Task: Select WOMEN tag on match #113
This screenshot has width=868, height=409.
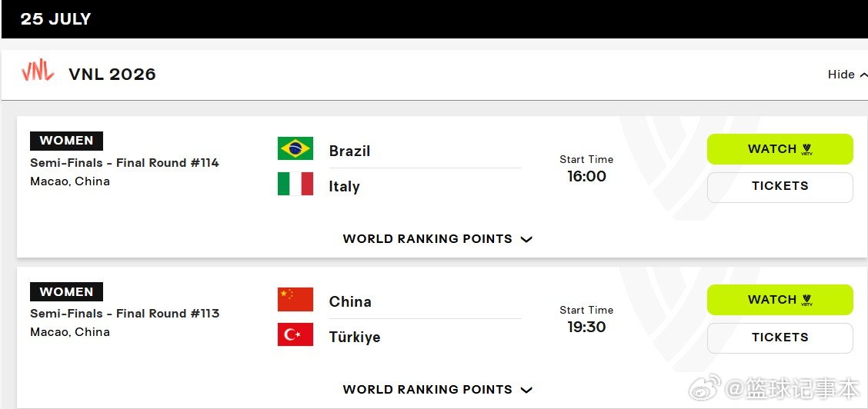Action: click(66, 292)
